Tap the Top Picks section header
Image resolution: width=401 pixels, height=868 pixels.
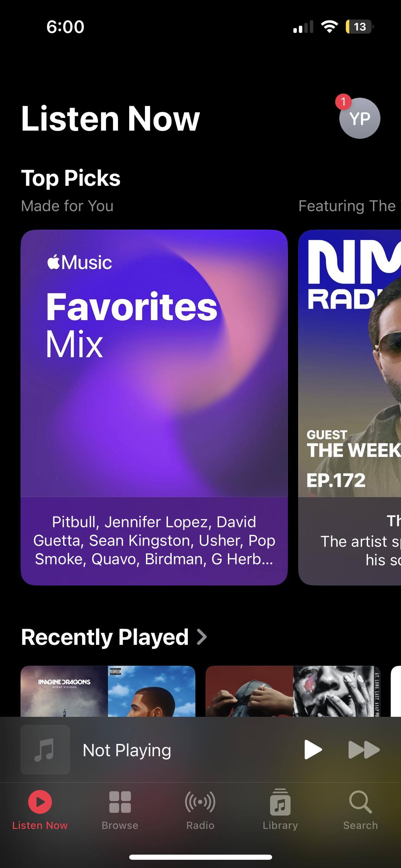(71, 178)
